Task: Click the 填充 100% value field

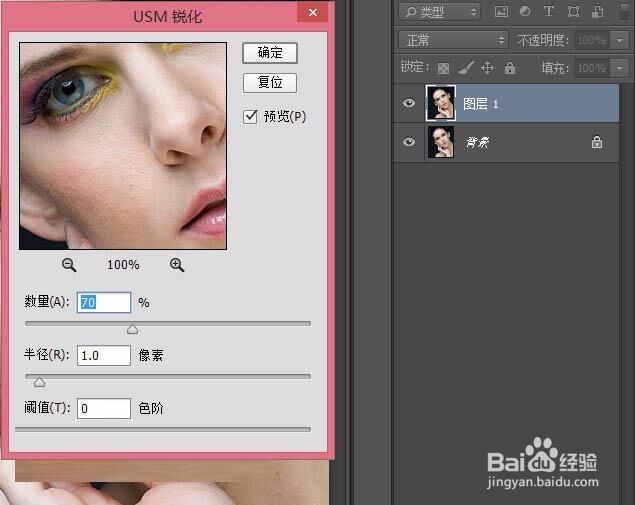Action: [593, 68]
